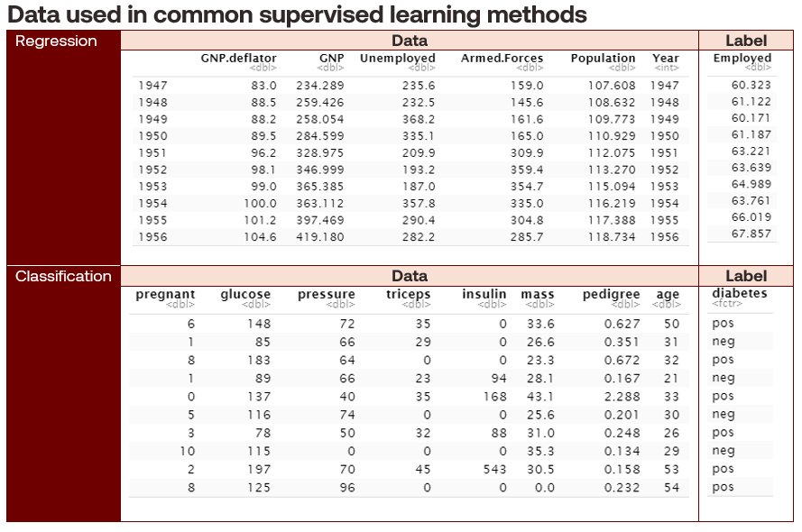
Task: Select the pregnant column header
Action: [165, 294]
